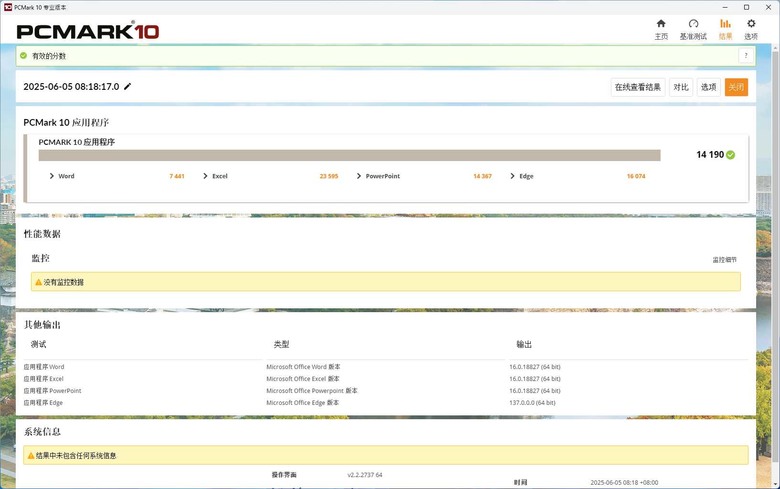Click the Microsoft Office Word 版本 text
Screen dimensions: 780x489
[x=303, y=367]
